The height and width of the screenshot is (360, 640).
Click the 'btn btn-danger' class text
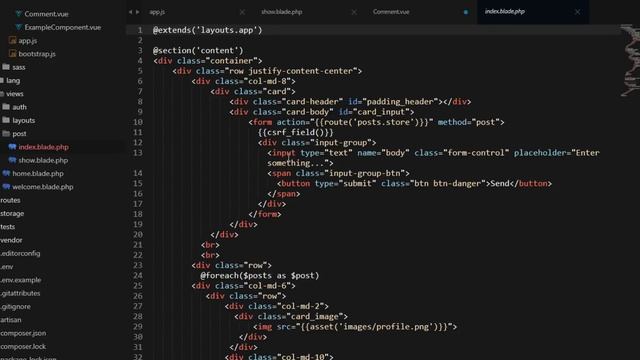point(448,183)
